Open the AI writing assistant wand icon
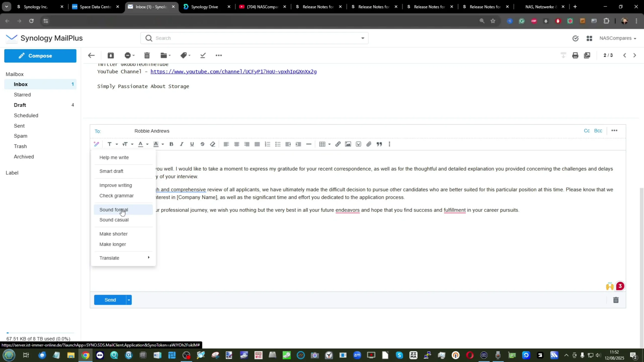The image size is (644, 362). pyautogui.click(x=96, y=144)
